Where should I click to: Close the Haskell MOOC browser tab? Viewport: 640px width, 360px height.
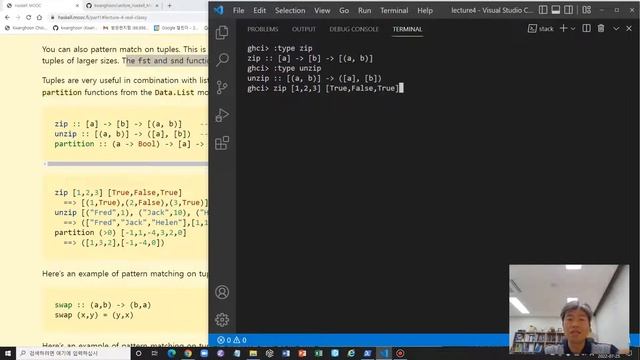(77, 6)
